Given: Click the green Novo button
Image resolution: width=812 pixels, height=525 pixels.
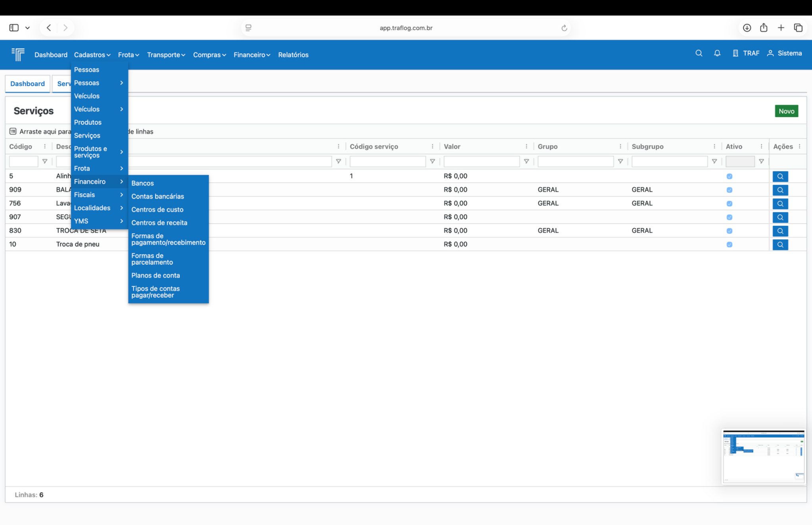Looking at the screenshot, I should click(x=786, y=111).
